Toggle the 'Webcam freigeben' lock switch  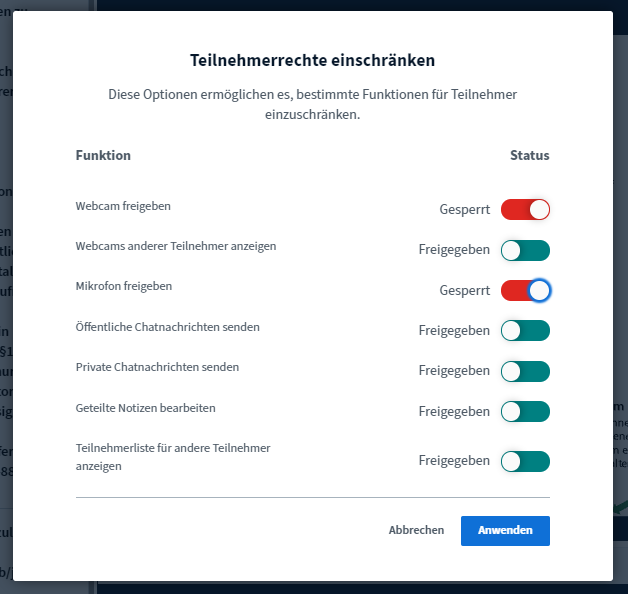click(x=525, y=210)
